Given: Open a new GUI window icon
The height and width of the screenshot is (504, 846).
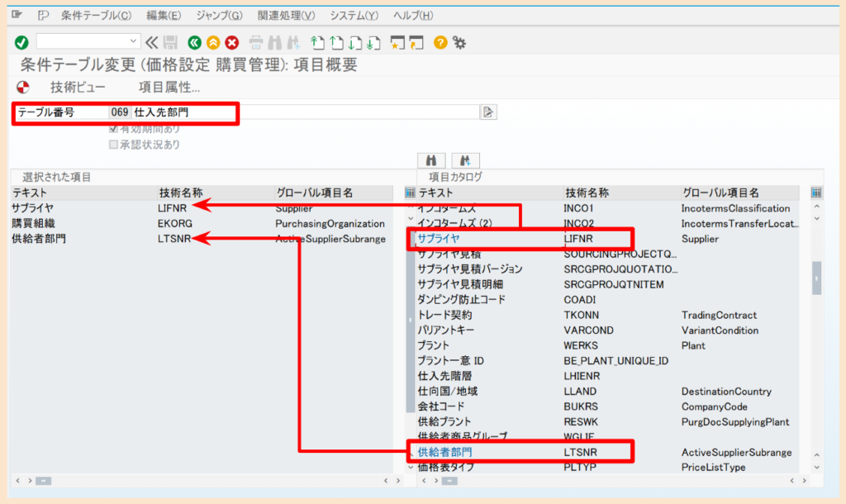Looking at the screenshot, I should [397, 42].
